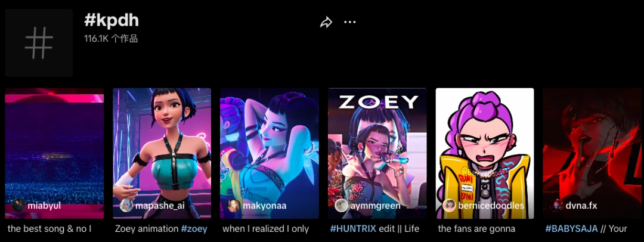Open bernicedoodles' profile avatar
Viewport: 644px width, 242px height.
click(x=449, y=205)
